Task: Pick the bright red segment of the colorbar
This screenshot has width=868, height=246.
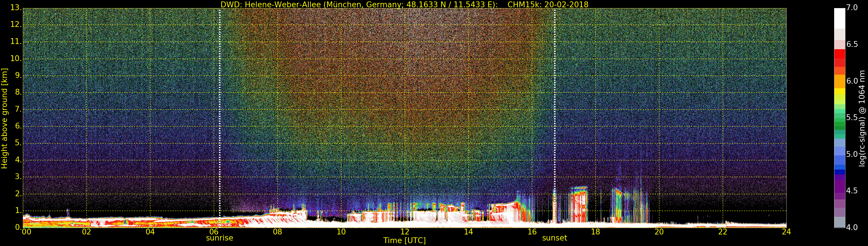Action: click(x=839, y=54)
